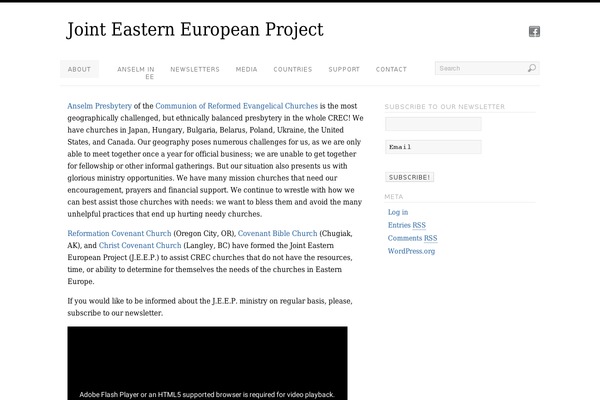Open Communion of Reformed Evangelical Churches link
This screenshot has width=600, height=400.
(x=236, y=106)
